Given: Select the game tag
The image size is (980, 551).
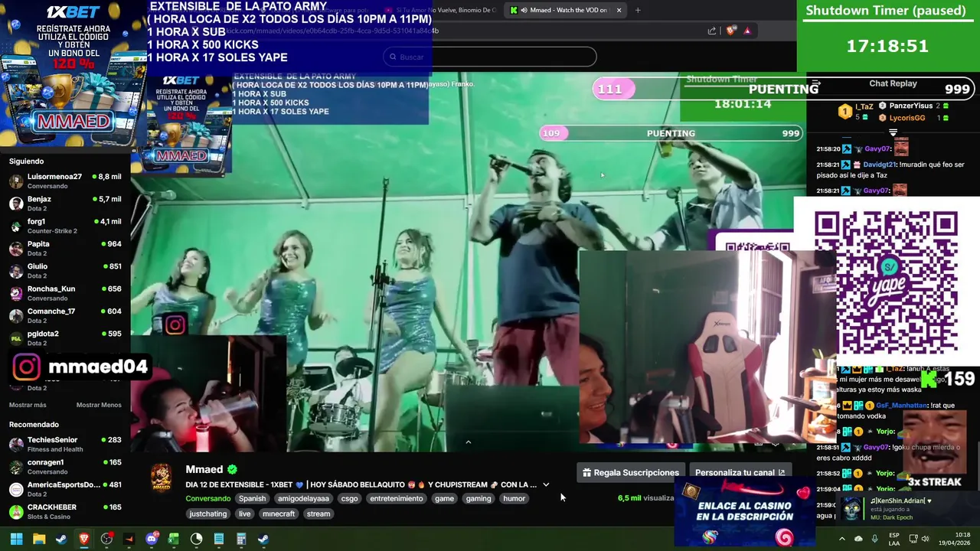Looking at the screenshot, I should tap(444, 498).
